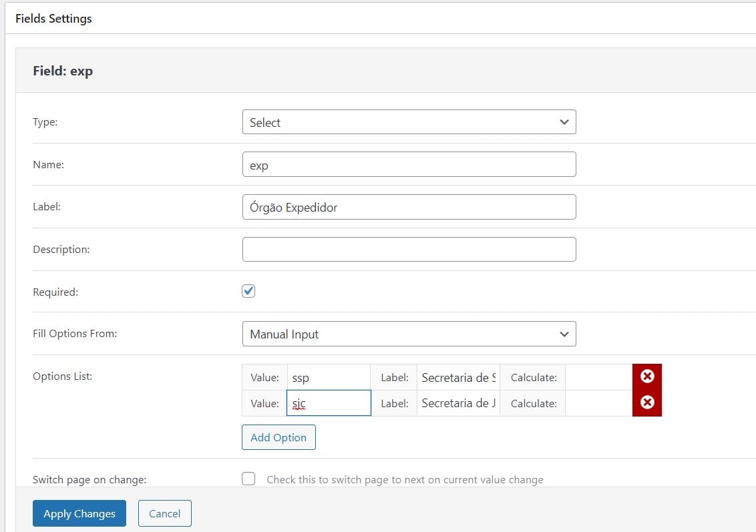Cancel the field settings changes

click(164, 513)
